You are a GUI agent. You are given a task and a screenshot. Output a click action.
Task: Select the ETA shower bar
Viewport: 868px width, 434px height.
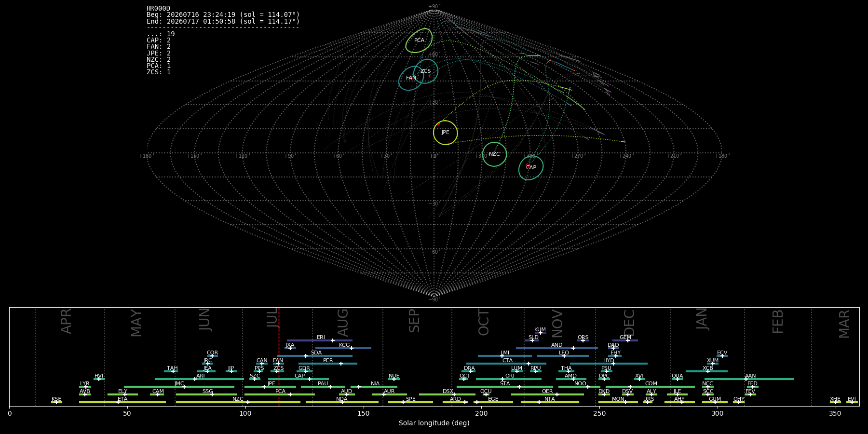tap(122, 402)
